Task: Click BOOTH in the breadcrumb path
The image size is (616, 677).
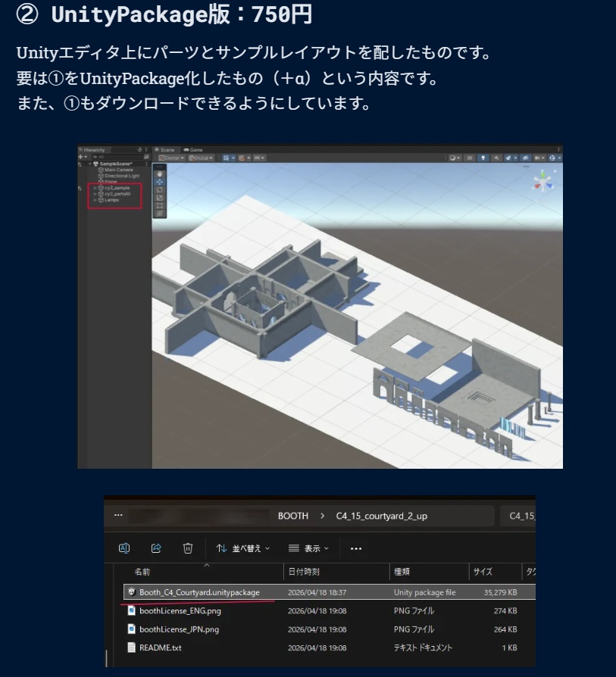Action: tap(294, 516)
